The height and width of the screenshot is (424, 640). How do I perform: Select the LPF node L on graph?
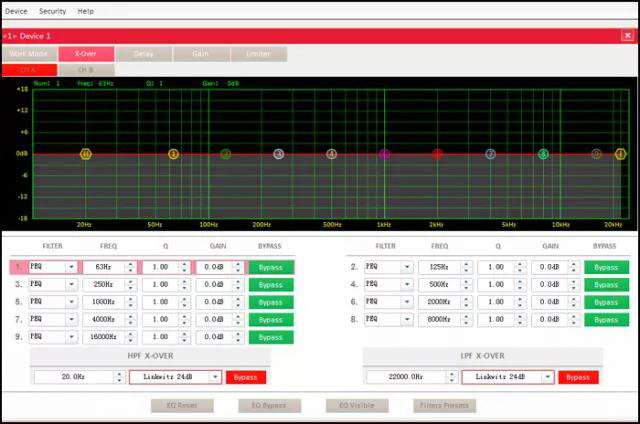[620, 154]
